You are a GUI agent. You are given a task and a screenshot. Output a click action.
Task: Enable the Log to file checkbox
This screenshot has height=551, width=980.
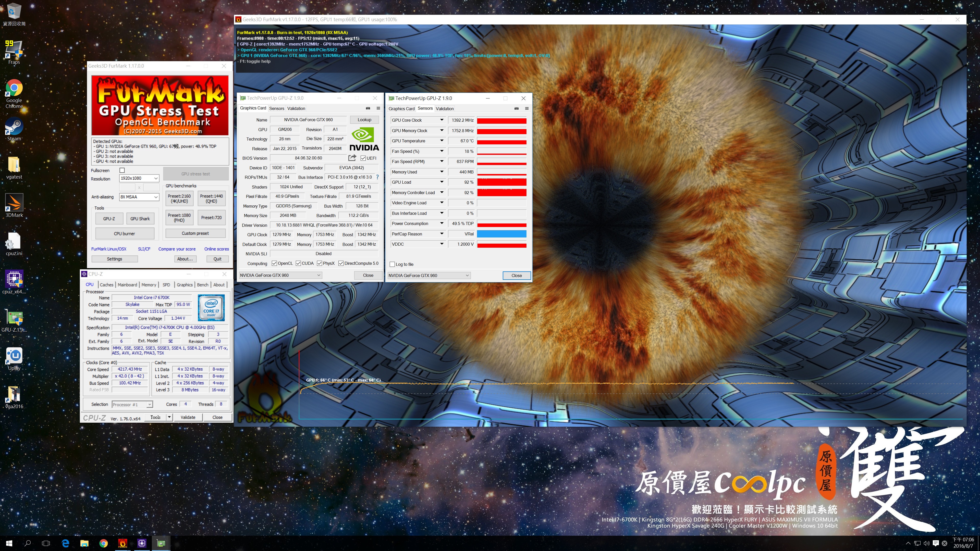pyautogui.click(x=392, y=264)
